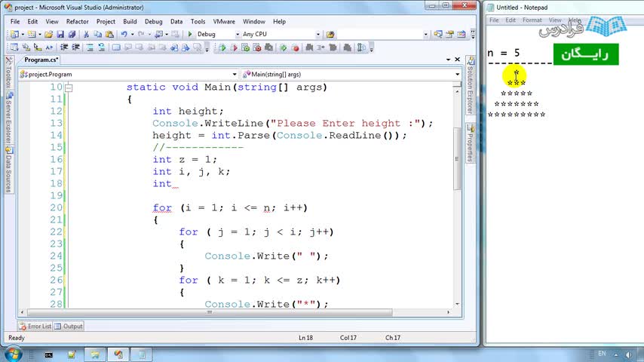Image resolution: width=644 pixels, height=362 pixels.
Task: Click the volume icon in system tray
Action: pos(628,354)
